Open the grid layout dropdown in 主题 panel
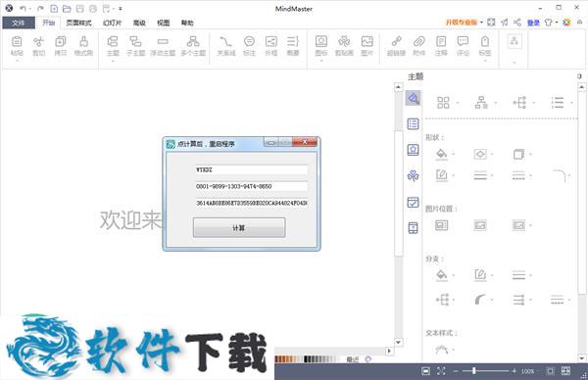This screenshot has width=588, height=380. (x=447, y=102)
